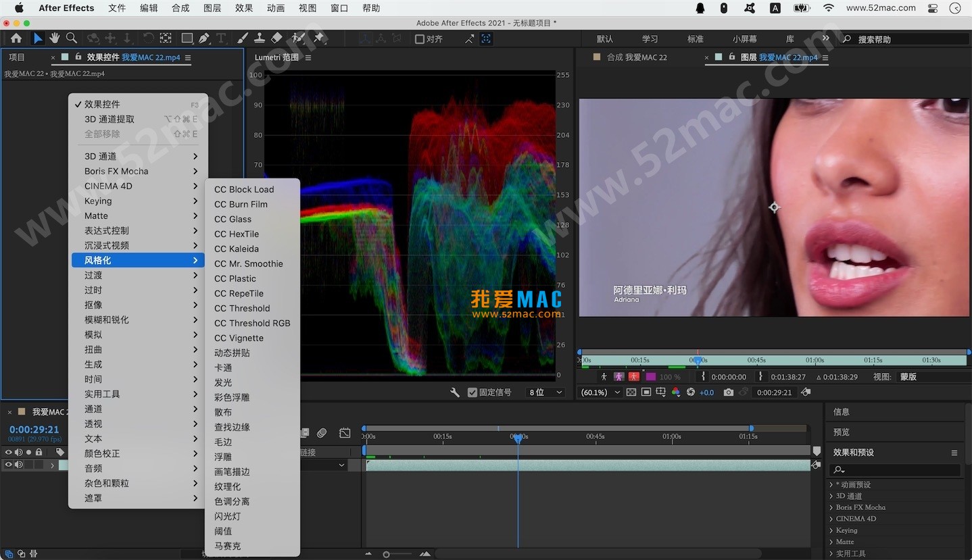Screen dimensions: 972x560
Task: Select the Rotation tool
Action: [x=148, y=39]
